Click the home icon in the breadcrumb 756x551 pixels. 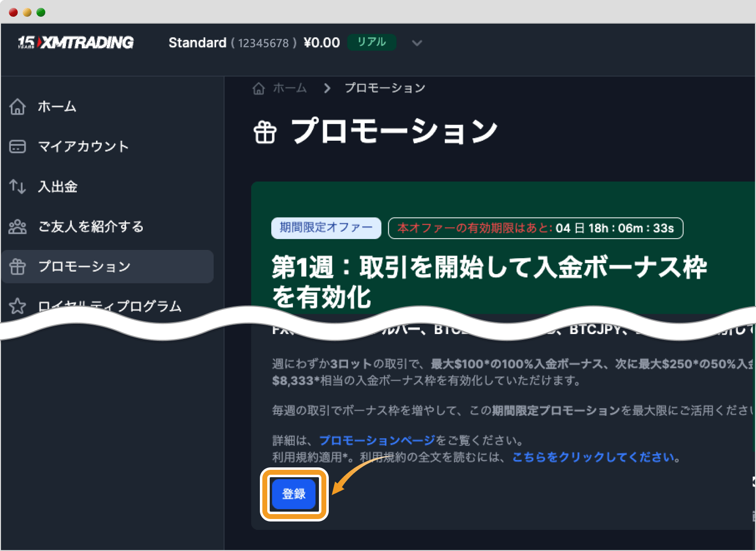coord(258,88)
